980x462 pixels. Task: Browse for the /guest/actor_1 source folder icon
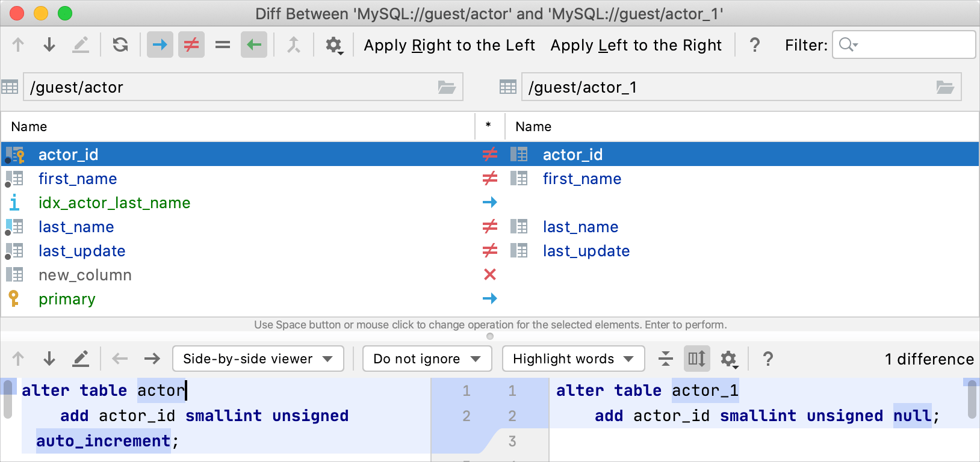pos(945,88)
